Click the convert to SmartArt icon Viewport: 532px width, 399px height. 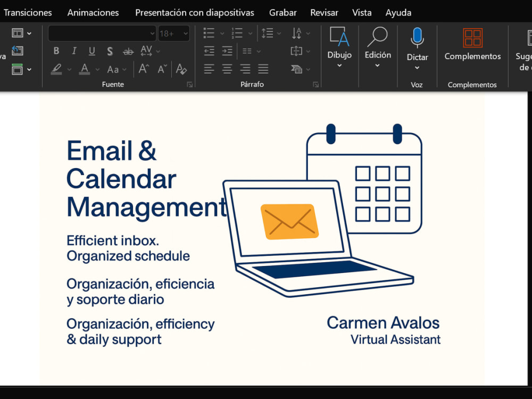296,69
